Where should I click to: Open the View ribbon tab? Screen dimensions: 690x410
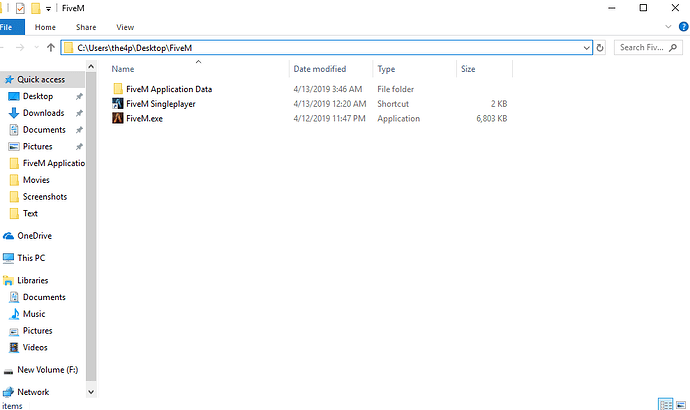(125, 27)
